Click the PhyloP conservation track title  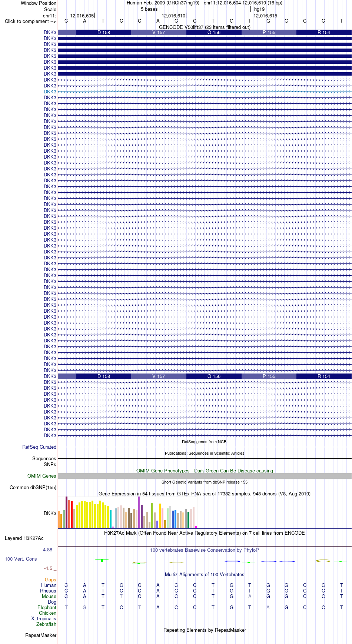[205, 550]
